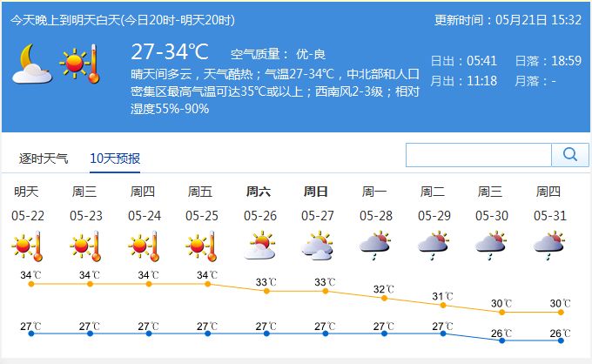Click the 05-27 cloudy weather icon

tap(318, 246)
